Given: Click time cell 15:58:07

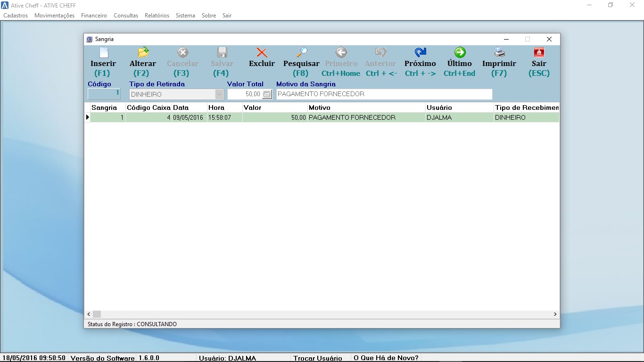Looking at the screenshot, I should click(x=225, y=117).
